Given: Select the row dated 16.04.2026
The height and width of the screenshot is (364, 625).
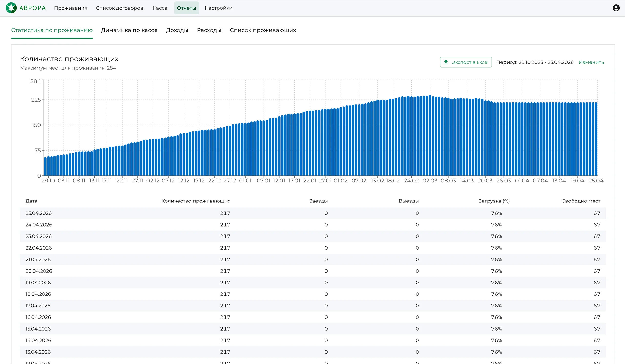Looking at the screenshot, I should (313, 317).
